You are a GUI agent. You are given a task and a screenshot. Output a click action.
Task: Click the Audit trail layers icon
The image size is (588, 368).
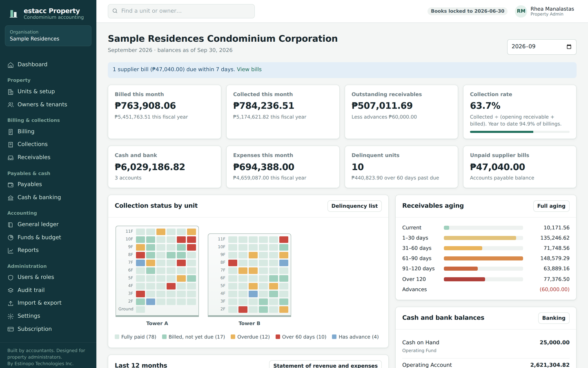click(x=11, y=290)
